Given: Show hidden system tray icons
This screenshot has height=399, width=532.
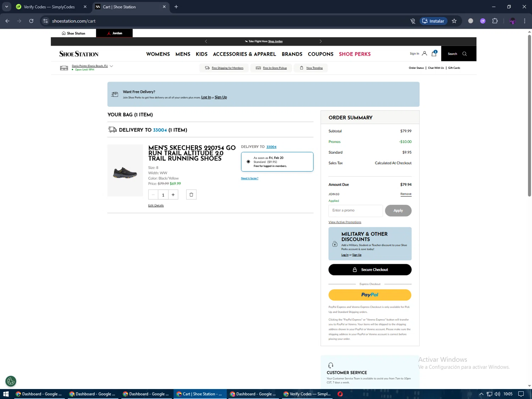Looking at the screenshot, I should 481,394.
